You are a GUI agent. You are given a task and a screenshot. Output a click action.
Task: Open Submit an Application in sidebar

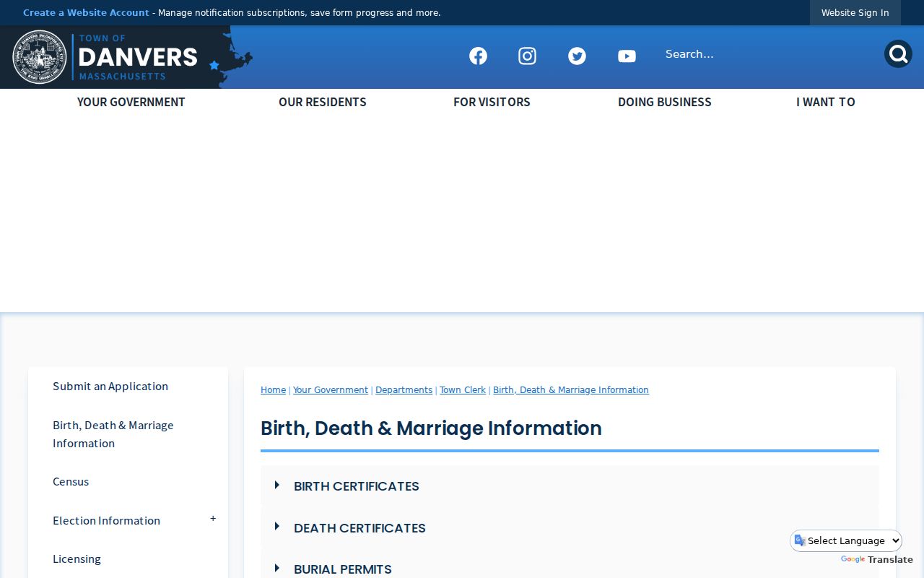pos(110,387)
